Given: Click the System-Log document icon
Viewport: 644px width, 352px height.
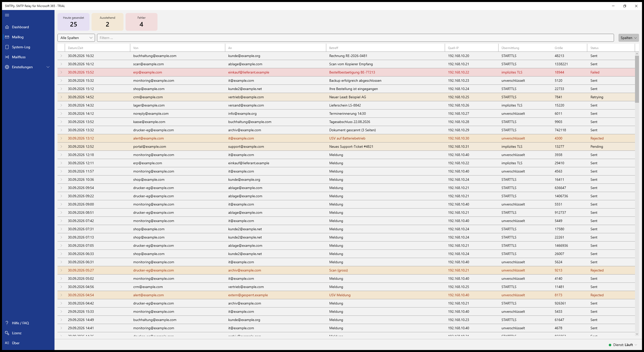Looking at the screenshot, I should [x=7, y=47].
